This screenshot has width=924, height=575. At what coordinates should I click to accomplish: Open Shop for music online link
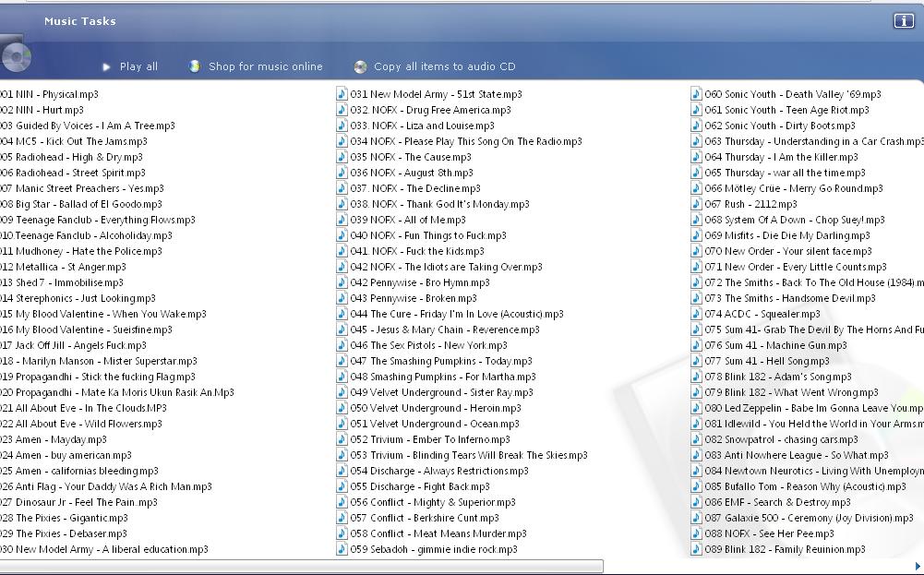266,66
